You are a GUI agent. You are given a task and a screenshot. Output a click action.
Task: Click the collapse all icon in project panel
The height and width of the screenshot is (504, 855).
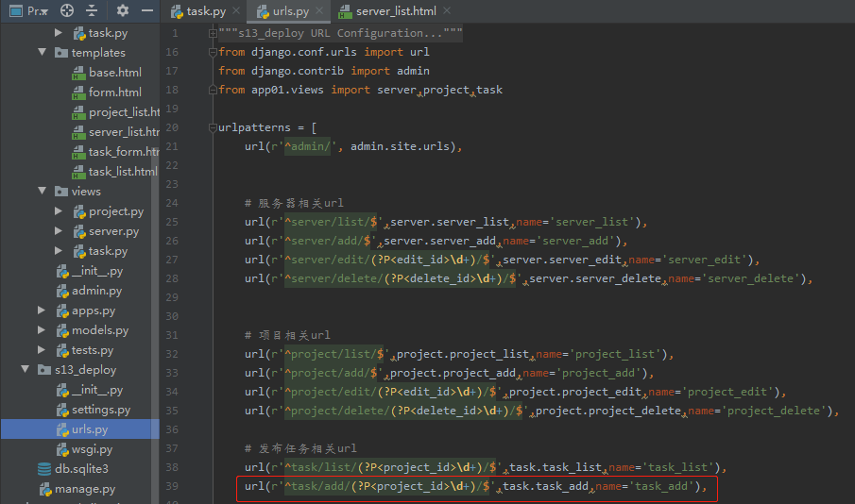point(92,10)
